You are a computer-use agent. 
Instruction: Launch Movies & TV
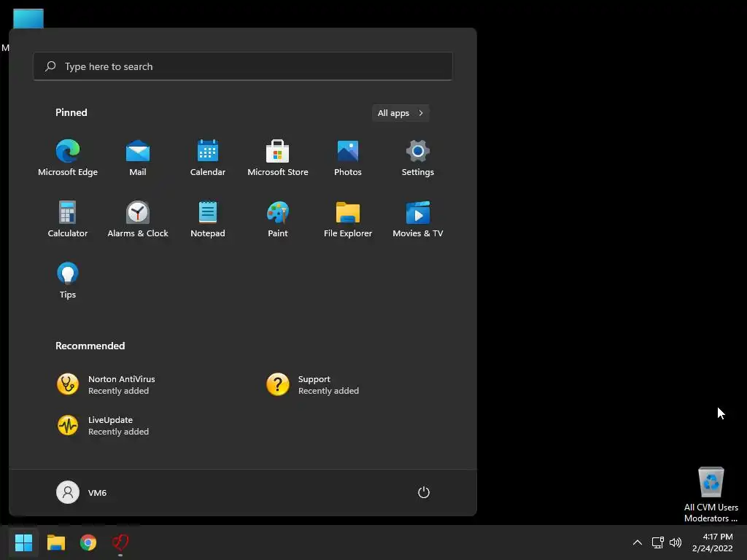(x=418, y=219)
